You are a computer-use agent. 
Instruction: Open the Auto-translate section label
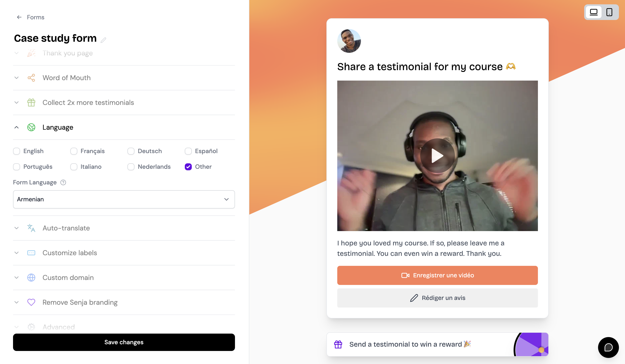pyautogui.click(x=66, y=228)
